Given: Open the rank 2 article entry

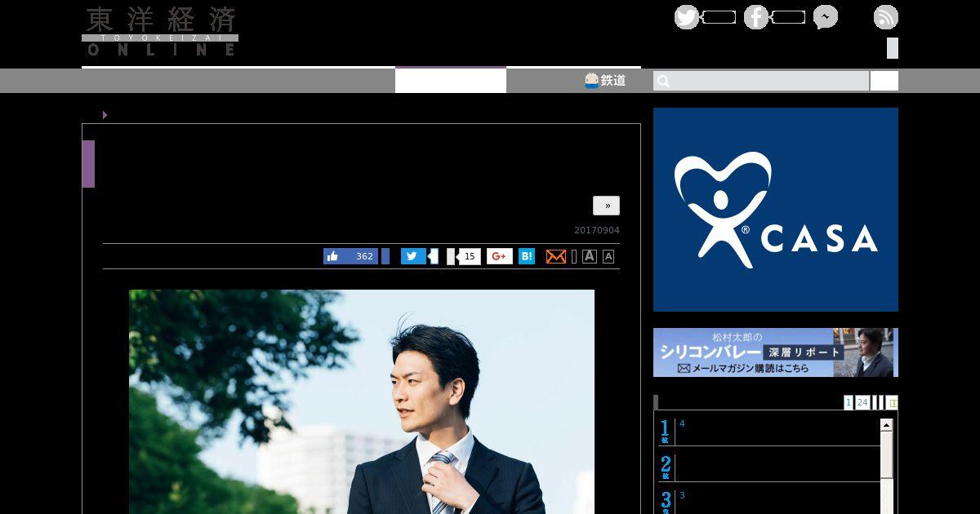Looking at the screenshot, I should (x=769, y=467).
